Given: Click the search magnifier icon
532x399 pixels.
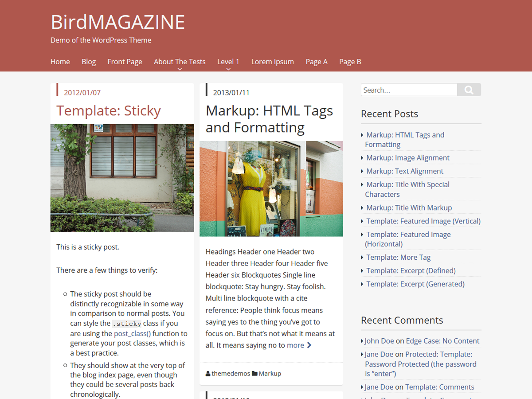Looking at the screenshot, I should (469, 90).
